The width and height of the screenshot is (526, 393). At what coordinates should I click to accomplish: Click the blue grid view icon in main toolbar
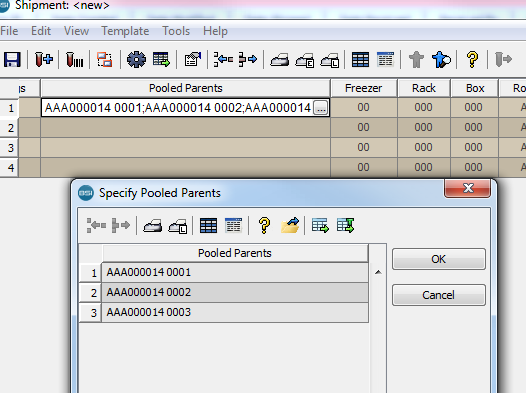(360, 60)
